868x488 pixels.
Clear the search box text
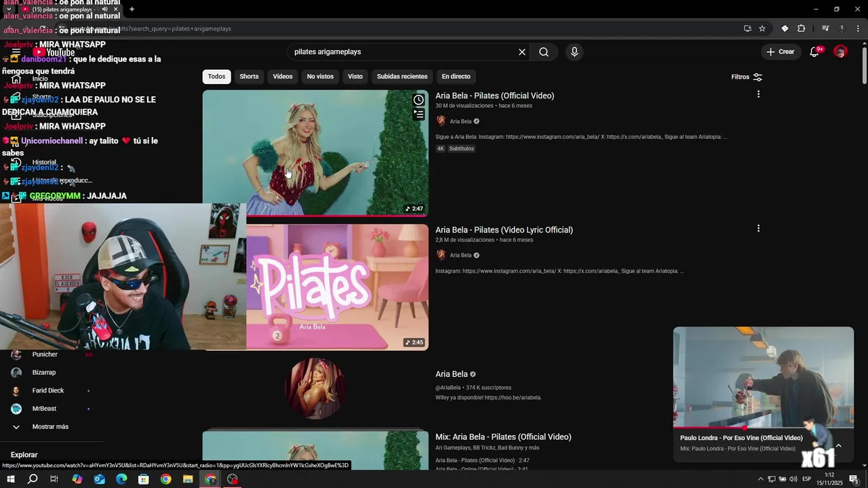click(x=522, y=52)
